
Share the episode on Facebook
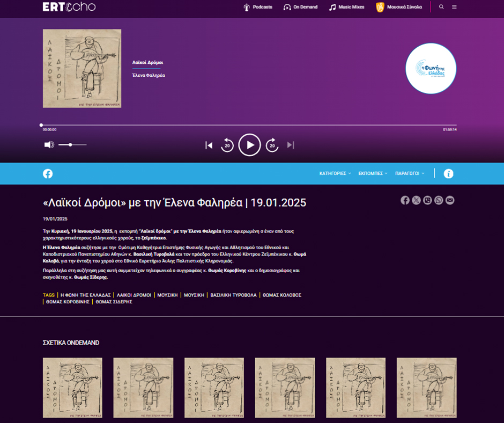coord(405,200)
